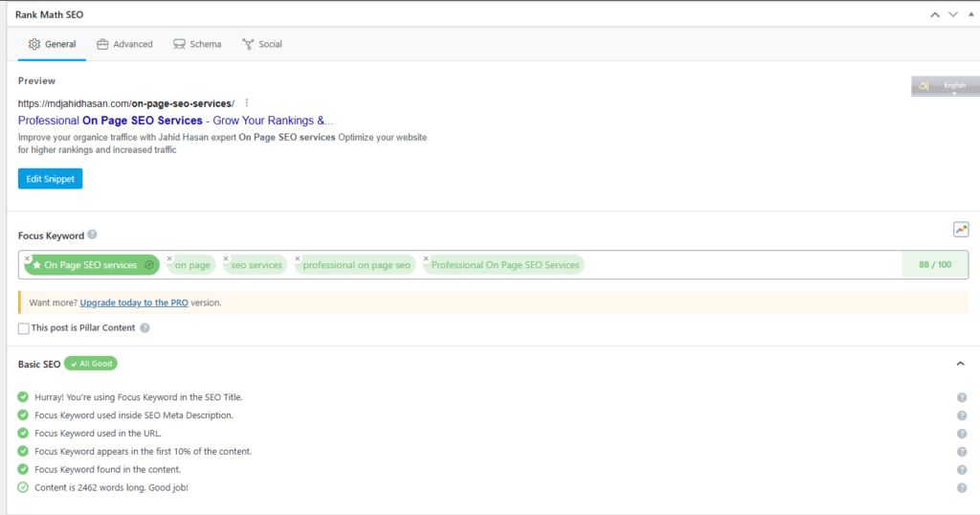Remove the 'On Page SEO services' keyword
Viewport: 980px width, 515px height.
(27, 258)
